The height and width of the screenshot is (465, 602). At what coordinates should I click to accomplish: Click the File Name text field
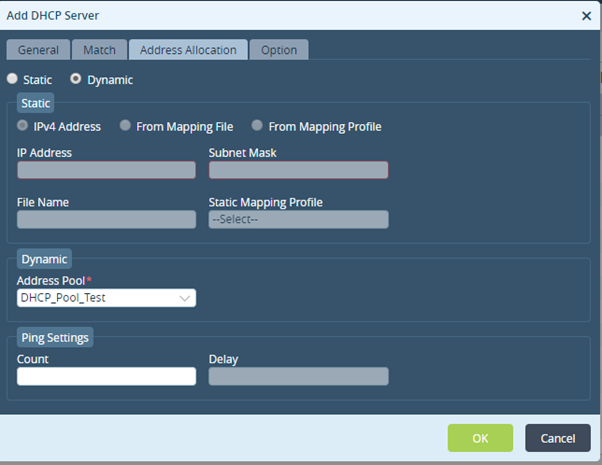point(106,219)
